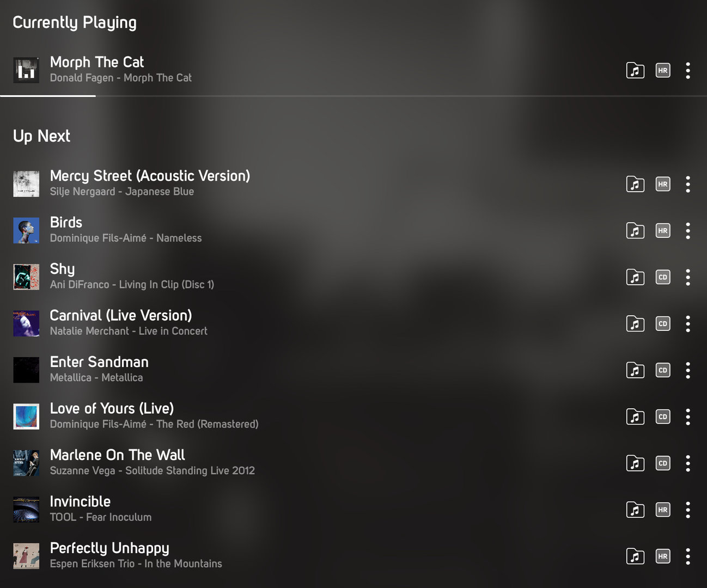The width and height of the screenshot is (707, 588).
Task: Open more options for Love of Yours (Live)
Action: (688, 417)
